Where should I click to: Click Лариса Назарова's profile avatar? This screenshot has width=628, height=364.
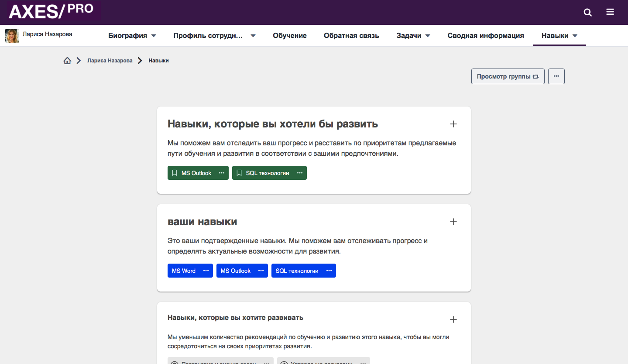click(x=12, y=36)
